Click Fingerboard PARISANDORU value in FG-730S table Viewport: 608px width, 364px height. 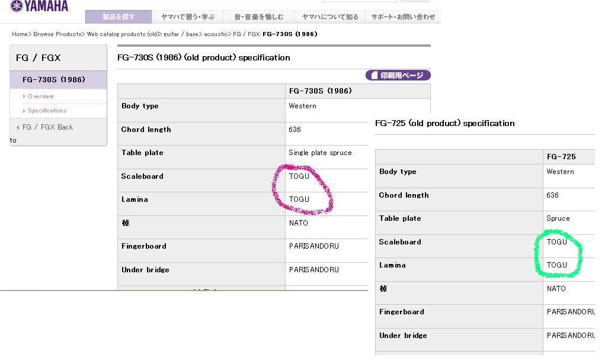point(314,246)
